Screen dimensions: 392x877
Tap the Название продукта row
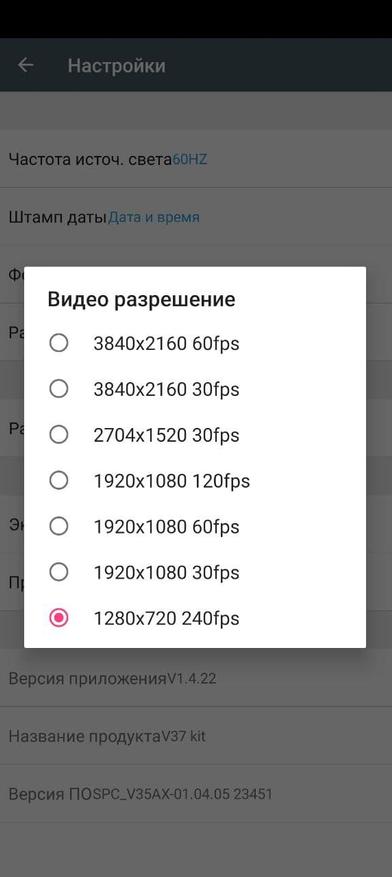pyautogui.click(x=196, y=736)
